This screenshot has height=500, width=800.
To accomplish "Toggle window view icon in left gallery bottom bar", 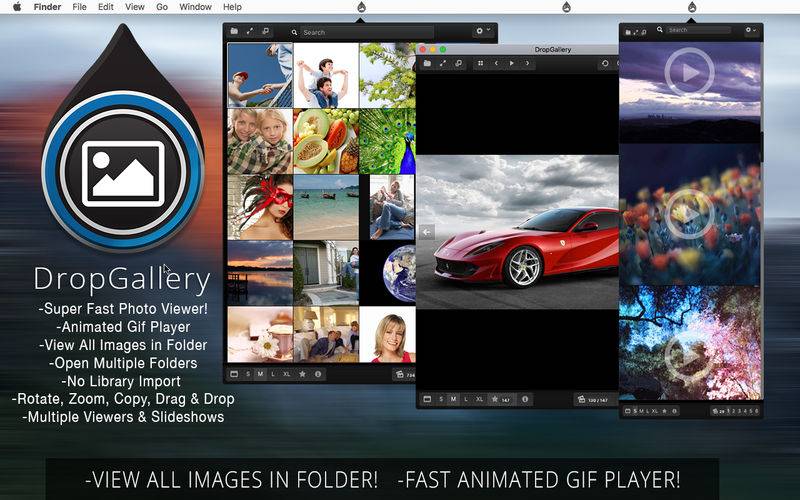I will [234, 374].
